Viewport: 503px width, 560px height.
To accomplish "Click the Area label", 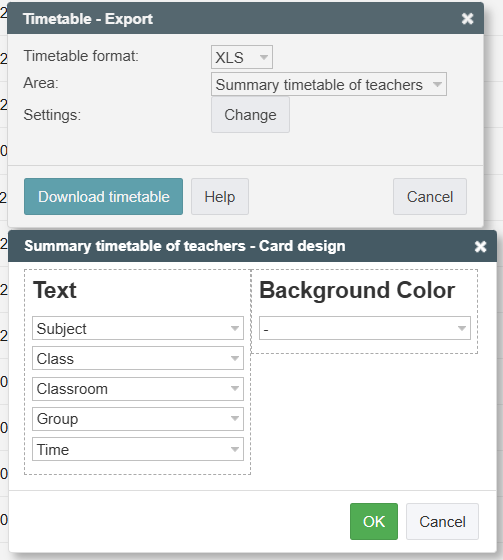I will (x=41, y=83).
